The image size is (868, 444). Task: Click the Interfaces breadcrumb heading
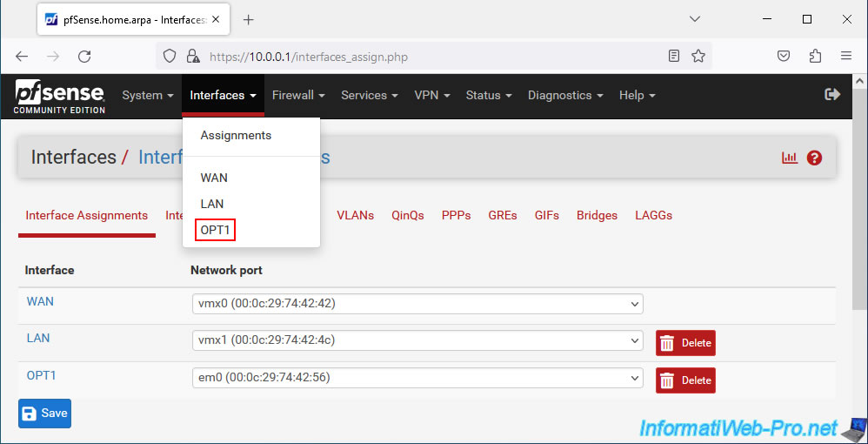pos(74,158)
